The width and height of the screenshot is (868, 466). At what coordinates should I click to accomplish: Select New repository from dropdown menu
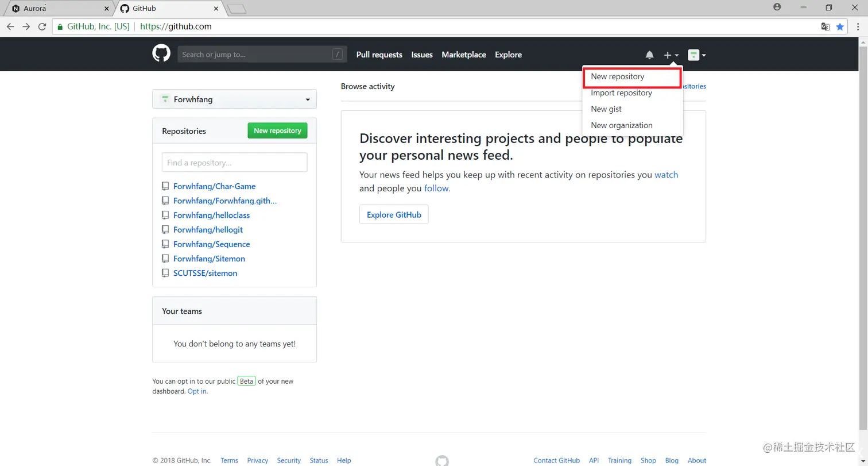[x=632, y=76]
